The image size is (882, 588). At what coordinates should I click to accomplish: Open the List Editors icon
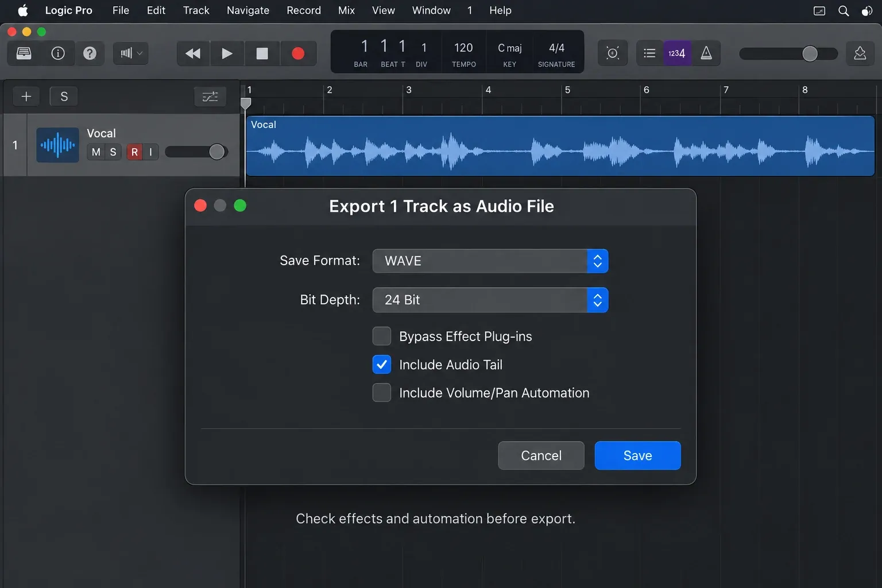coord(649,53)
